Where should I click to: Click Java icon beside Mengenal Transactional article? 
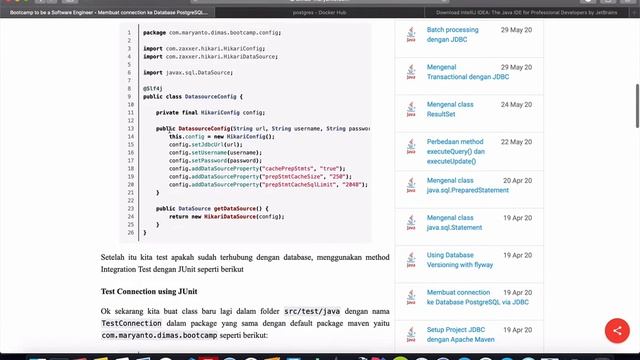pos(411,72)
